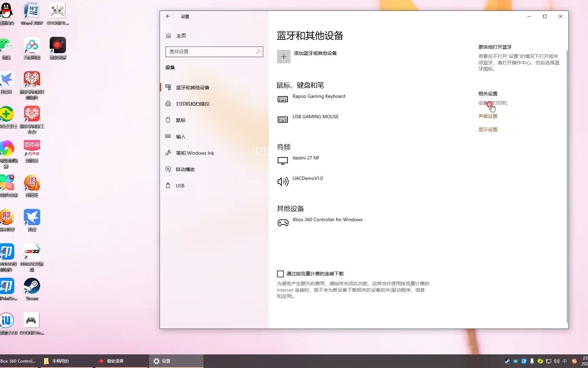Open 笔和 Windows Ink settings
The height and width of the screenshot is (368, 588).
(194, 153)
